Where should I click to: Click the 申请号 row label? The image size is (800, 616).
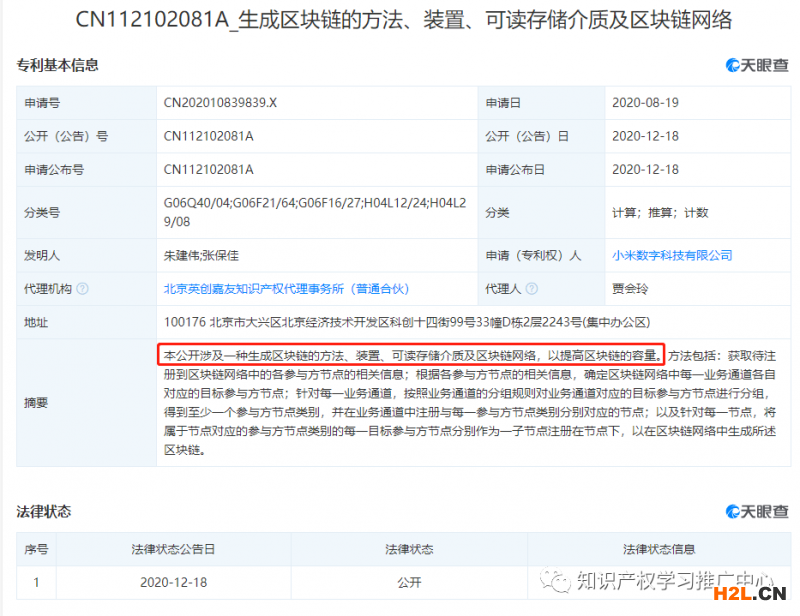coord(42,103)
